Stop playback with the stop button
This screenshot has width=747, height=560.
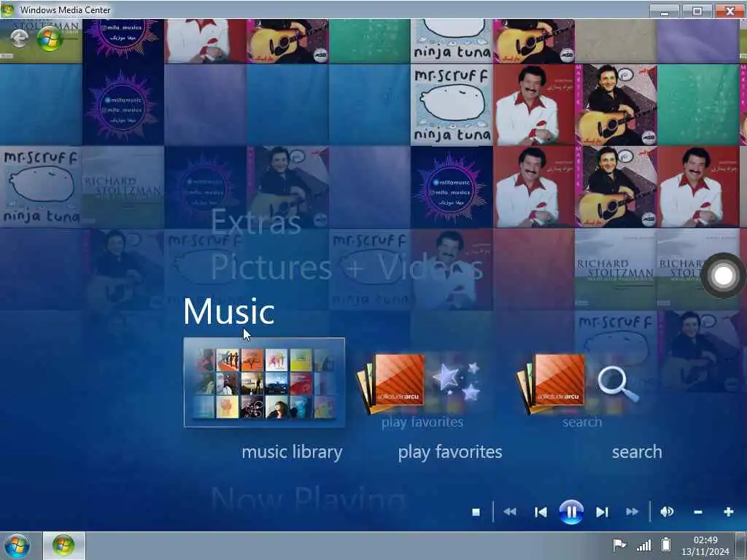click(x=476, y=512)
